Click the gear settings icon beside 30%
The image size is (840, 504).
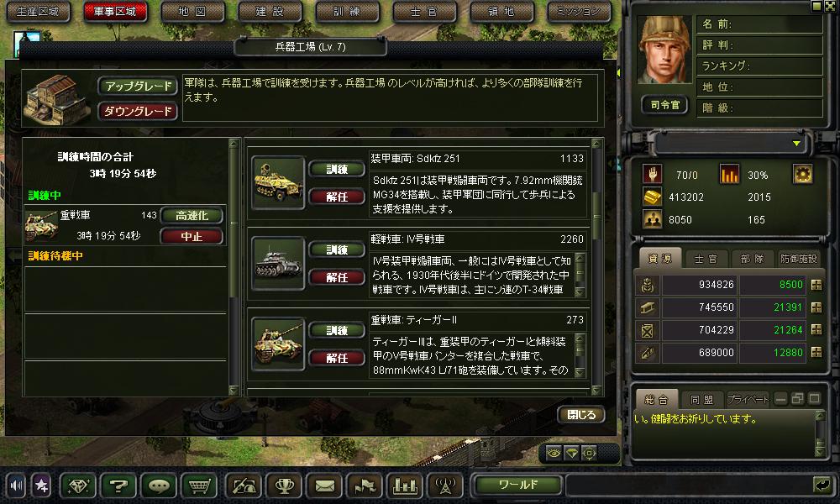pyautogui.click(x=802, y=175)
